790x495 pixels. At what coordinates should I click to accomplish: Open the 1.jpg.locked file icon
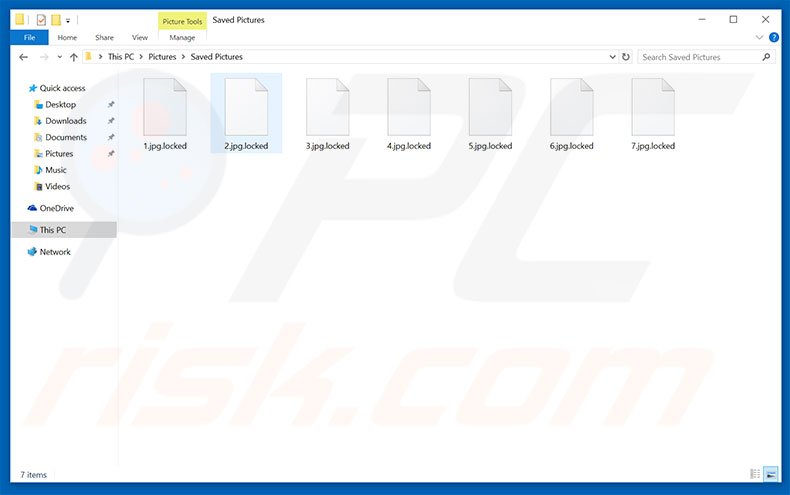[165, 107]
